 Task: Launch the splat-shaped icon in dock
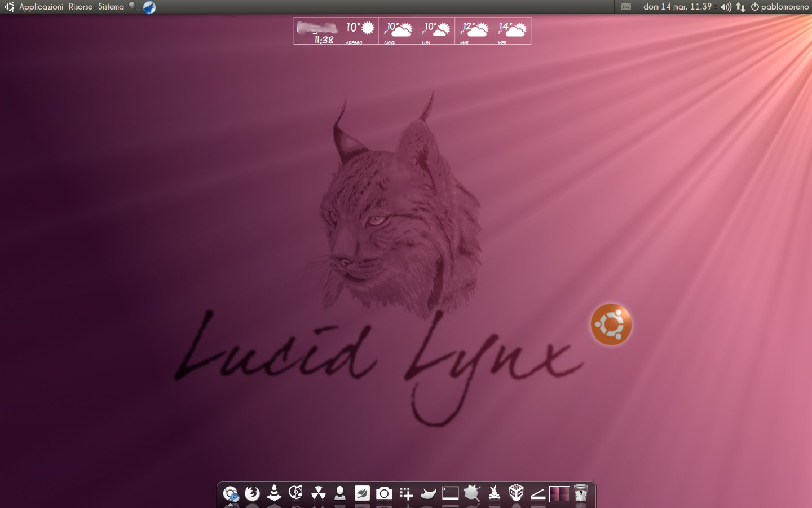472,493
